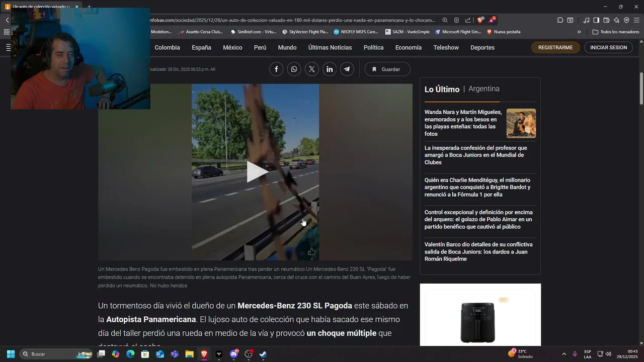Open Discord from the taskbar
This screenshot has width=644, height=362.
coord(234,354)
